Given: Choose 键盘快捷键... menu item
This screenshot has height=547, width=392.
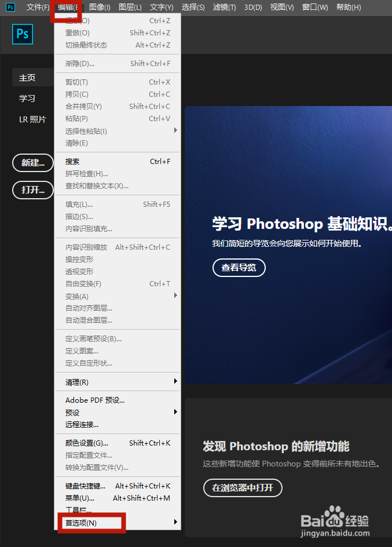Looking at the screenshot, I should click(x=118, y=486).
